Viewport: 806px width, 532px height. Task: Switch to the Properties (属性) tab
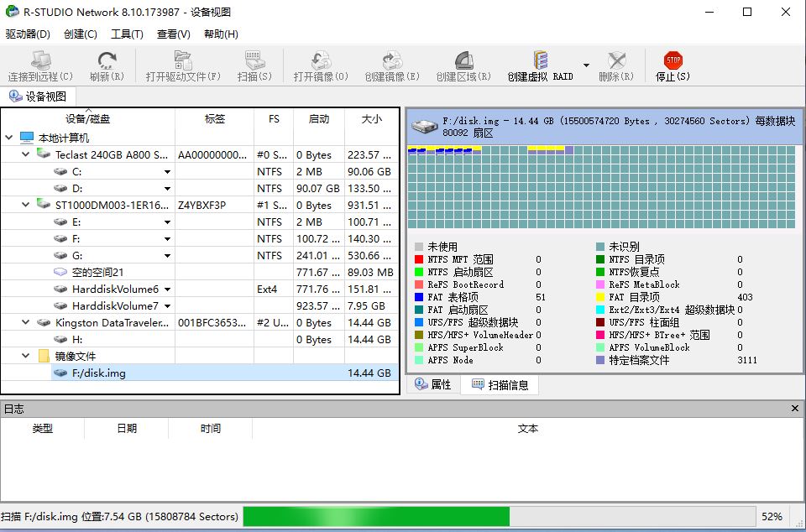click(x=433, y=384)
